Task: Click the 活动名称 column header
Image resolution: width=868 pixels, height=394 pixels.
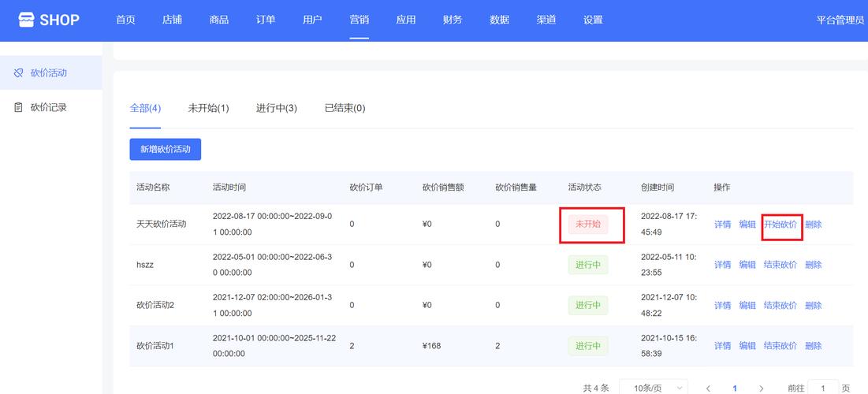Action: [x=153, y=188]
